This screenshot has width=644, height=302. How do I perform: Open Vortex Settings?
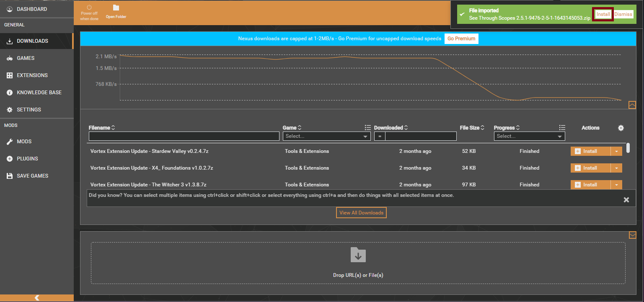(x=36, y=110)
